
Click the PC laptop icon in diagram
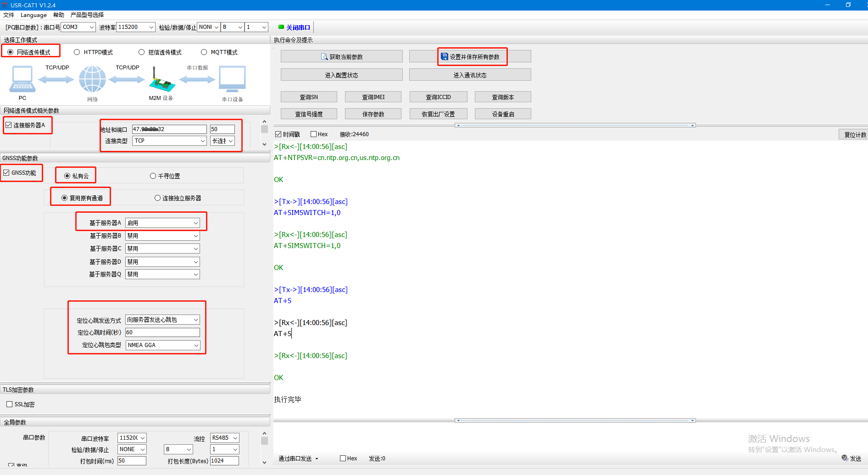click(x=22, y=79)
